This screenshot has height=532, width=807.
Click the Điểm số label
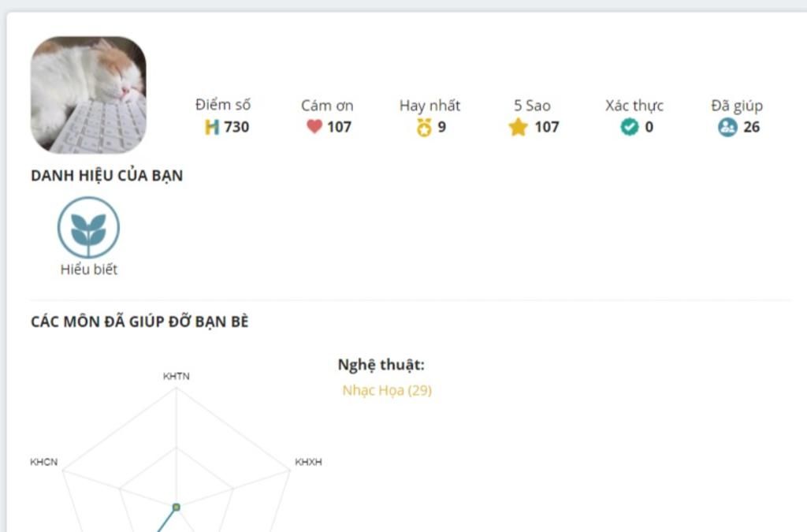click(x=223, y=105)
